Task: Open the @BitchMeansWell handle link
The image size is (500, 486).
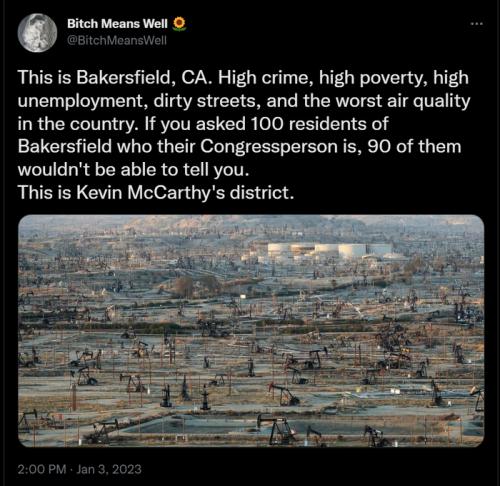Action: tap(117, 40)
